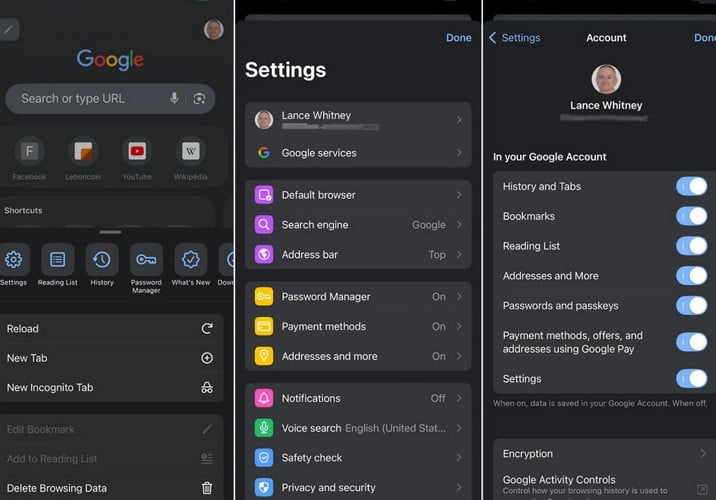Open the History clock icon
This screenshot has height=500, width=716.
(x=102, y=259)
